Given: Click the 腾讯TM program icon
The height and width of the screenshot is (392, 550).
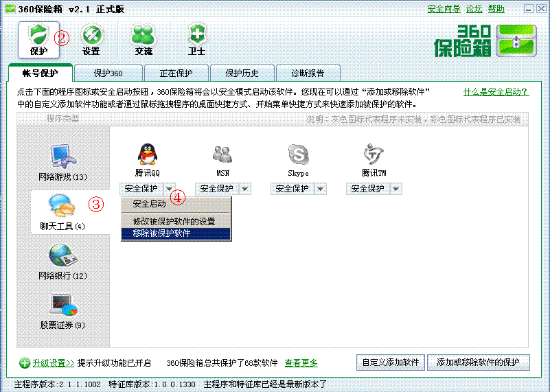Looking at the screenshot, I should click(374, 154).
